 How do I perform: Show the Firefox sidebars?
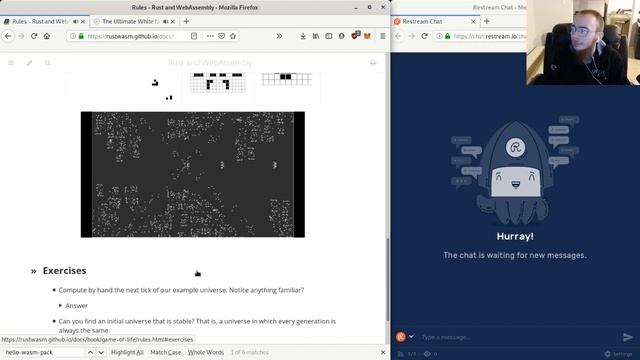click(329, 36)
